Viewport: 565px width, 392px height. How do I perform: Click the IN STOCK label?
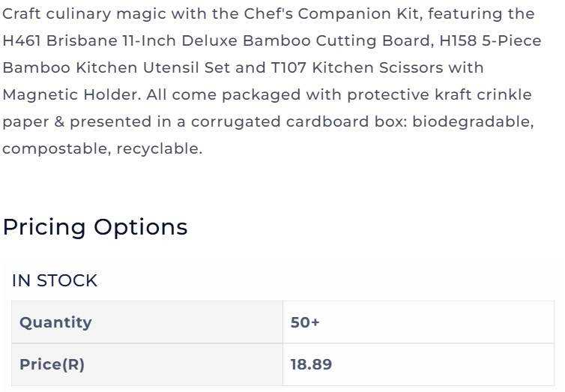55,280
